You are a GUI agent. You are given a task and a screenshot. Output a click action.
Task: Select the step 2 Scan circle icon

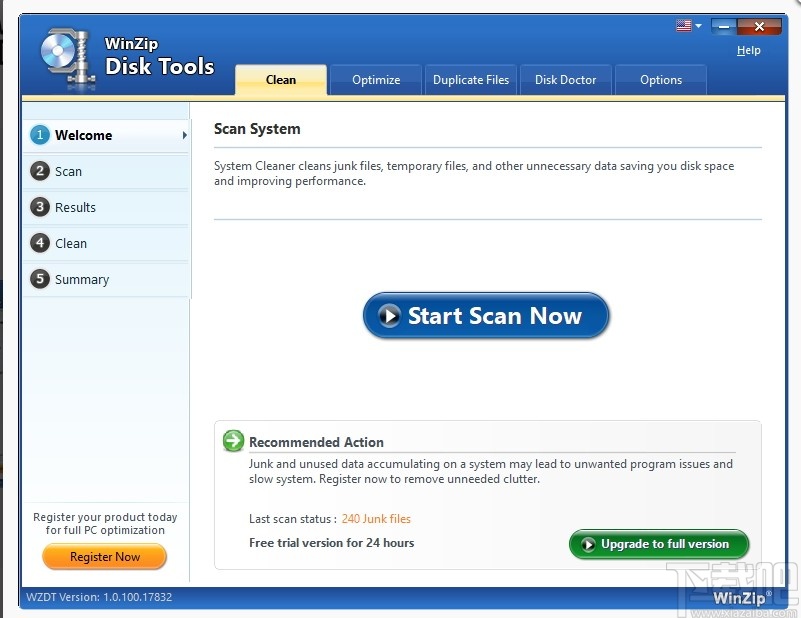tap(38, 171)
